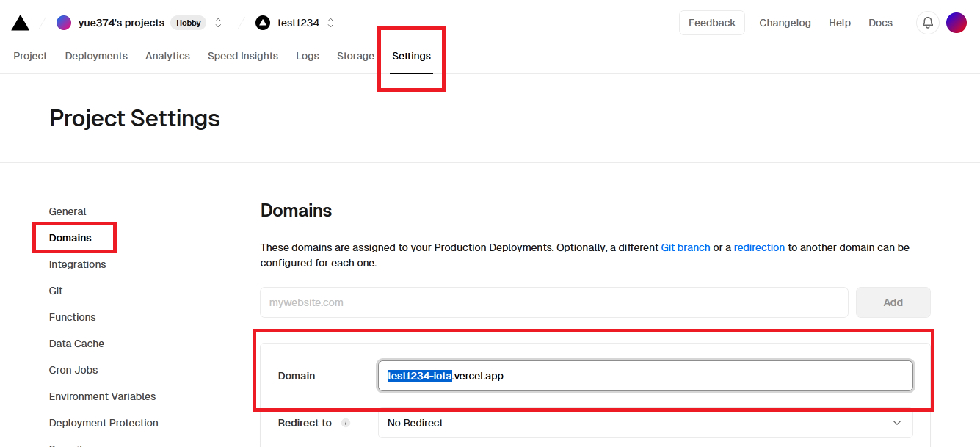
Task: Click the Add domain button
Action: pos(893,302)
